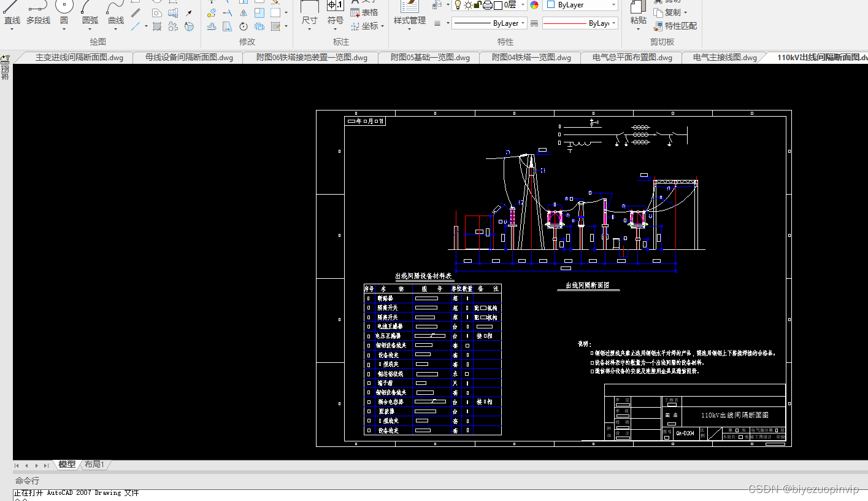Click the 110kV出线间隔断面图 title block text
868x501 pixels.
point(735,415)
